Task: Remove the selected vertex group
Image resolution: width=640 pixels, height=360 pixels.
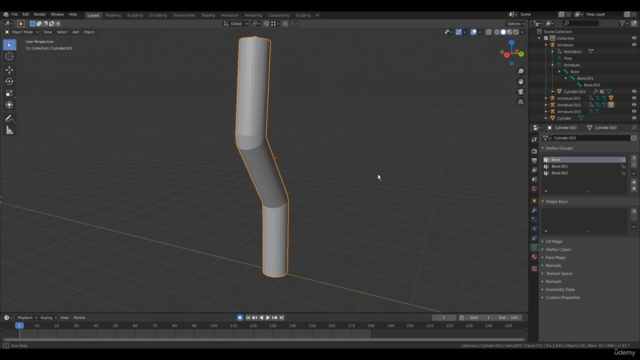Action: [x=634, y=164]
